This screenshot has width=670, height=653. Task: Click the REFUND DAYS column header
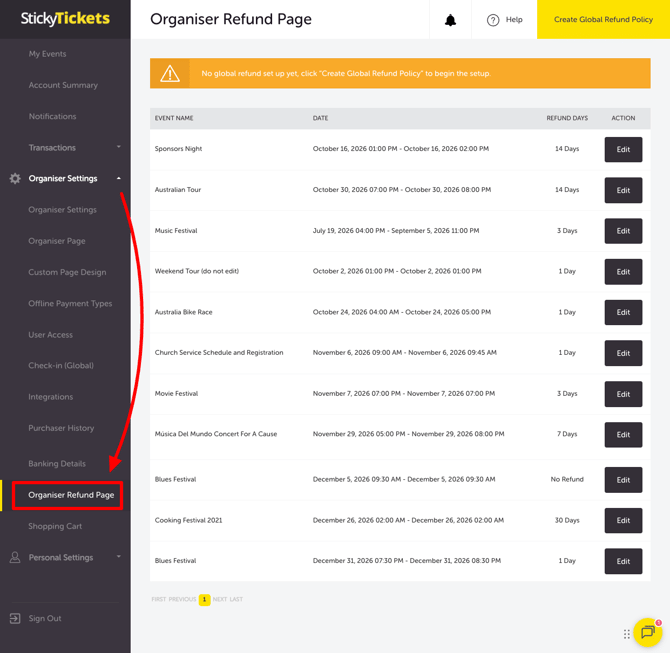pyautogui.click(x=567, y=118)
